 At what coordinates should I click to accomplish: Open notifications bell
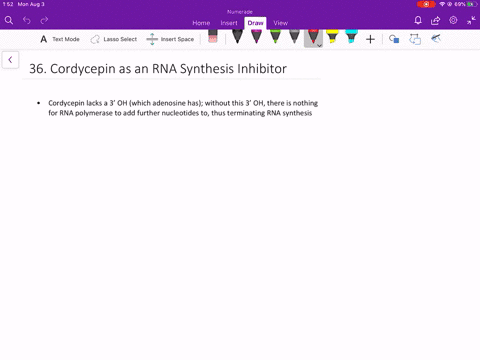(x=418, y=20)
